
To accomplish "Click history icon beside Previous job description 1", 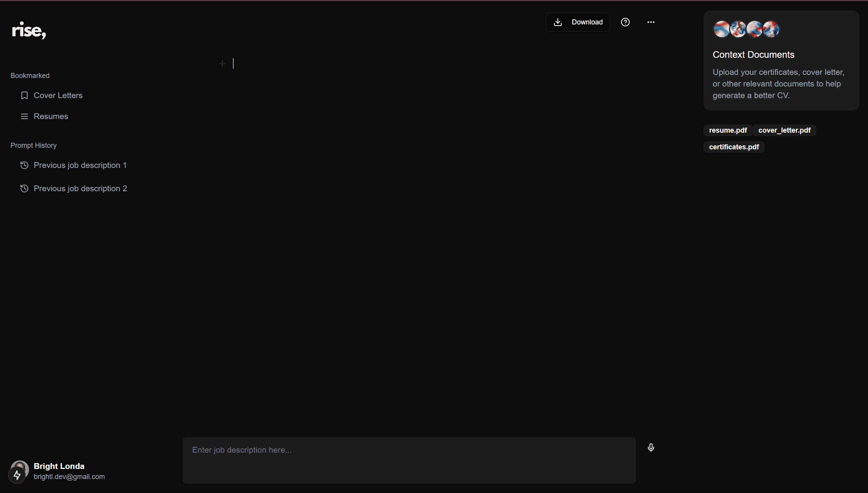I will tap(24, 165).
